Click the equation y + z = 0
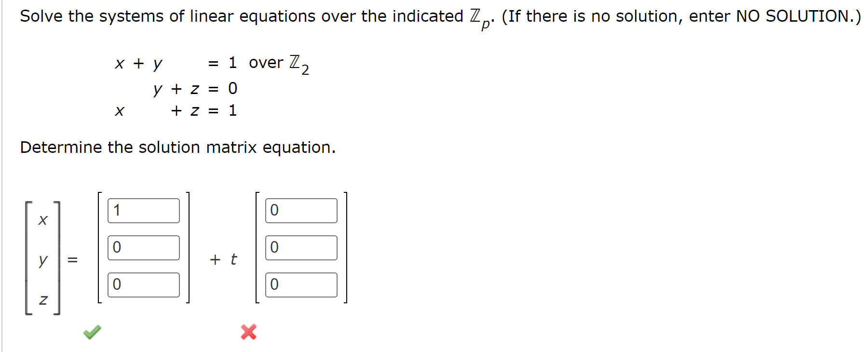 [194, 88]
